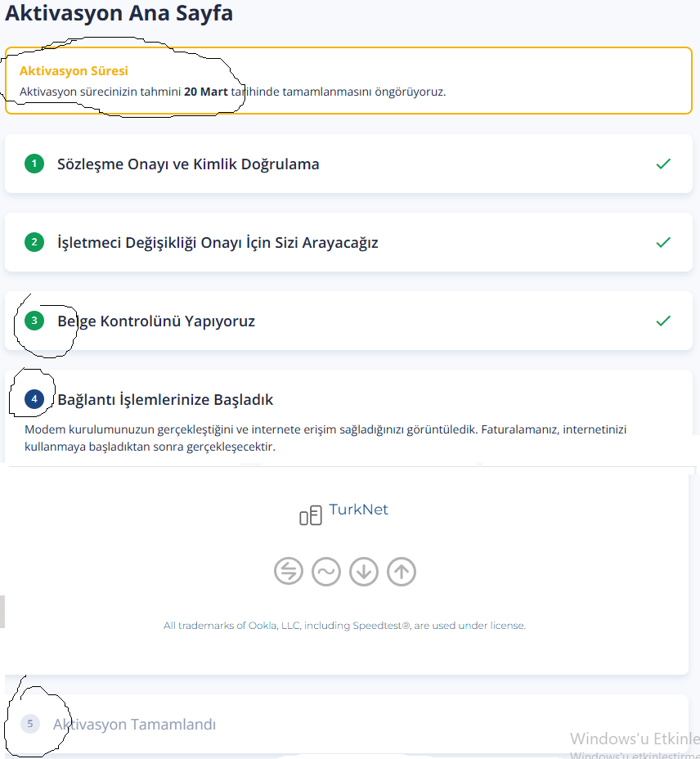Click the blue step 4 number badge
The width and height of the screenshot is (700, 759).
coord(34,399)
